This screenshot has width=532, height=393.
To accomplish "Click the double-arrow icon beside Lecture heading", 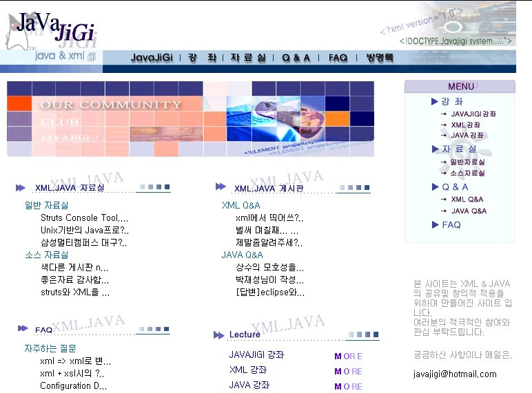I will tap(219, 335).
